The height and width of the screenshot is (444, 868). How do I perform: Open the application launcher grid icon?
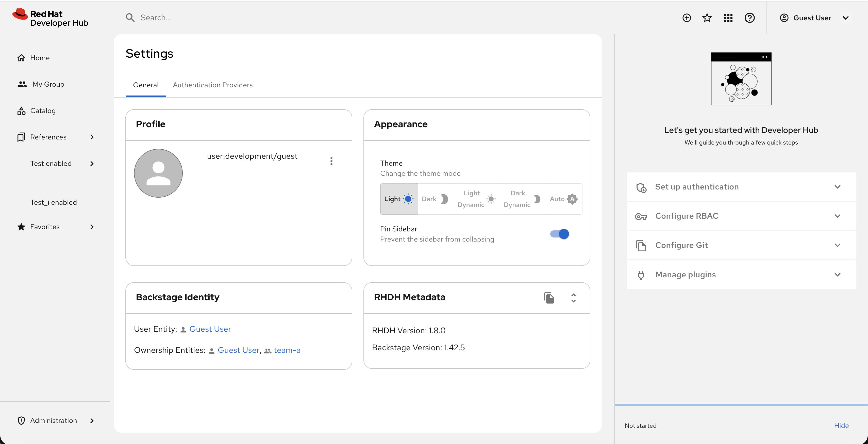point(728,18)
